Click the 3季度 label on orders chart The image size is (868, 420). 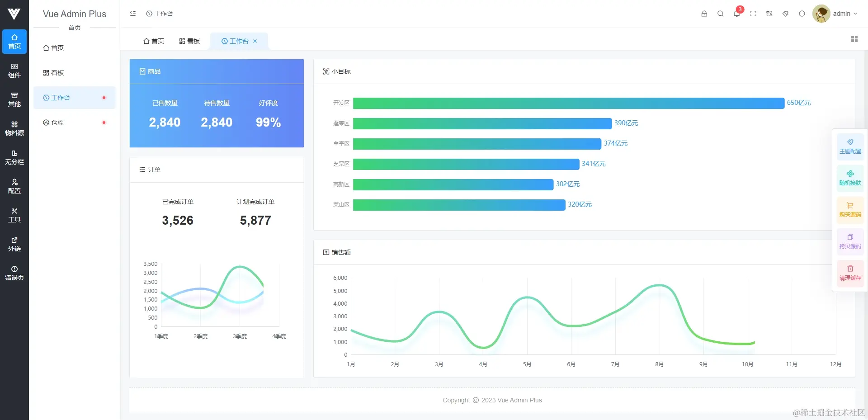[x=240, y=336]
